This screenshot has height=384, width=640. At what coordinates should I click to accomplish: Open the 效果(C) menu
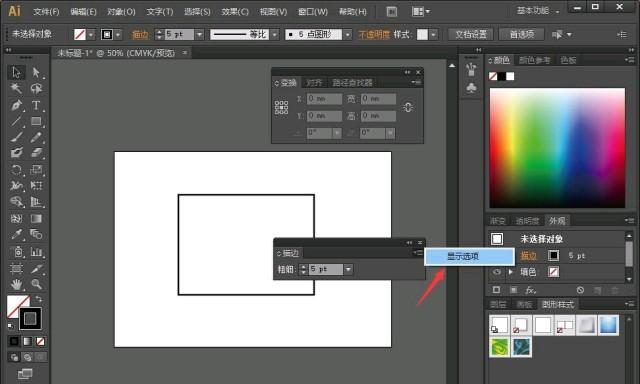click(235, 12)
